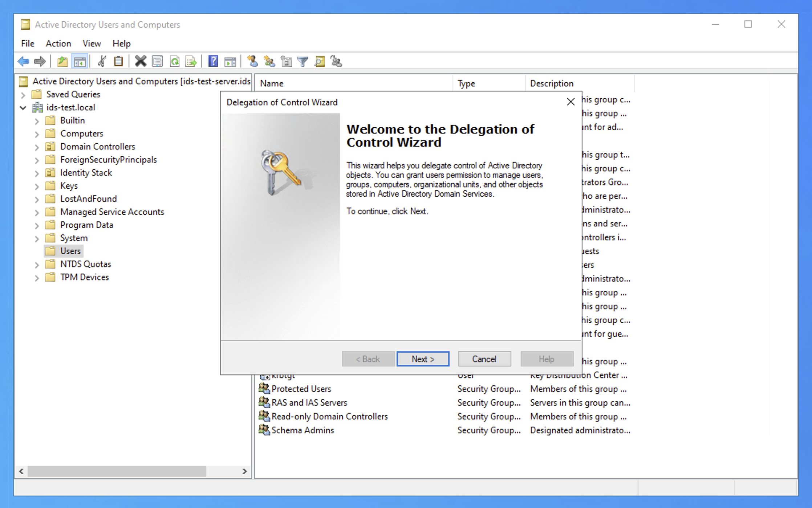Toggle the Show/Hide Action Pane icon
The height and width of the screenshot is (508, 812).
click(x=230, y=61)
